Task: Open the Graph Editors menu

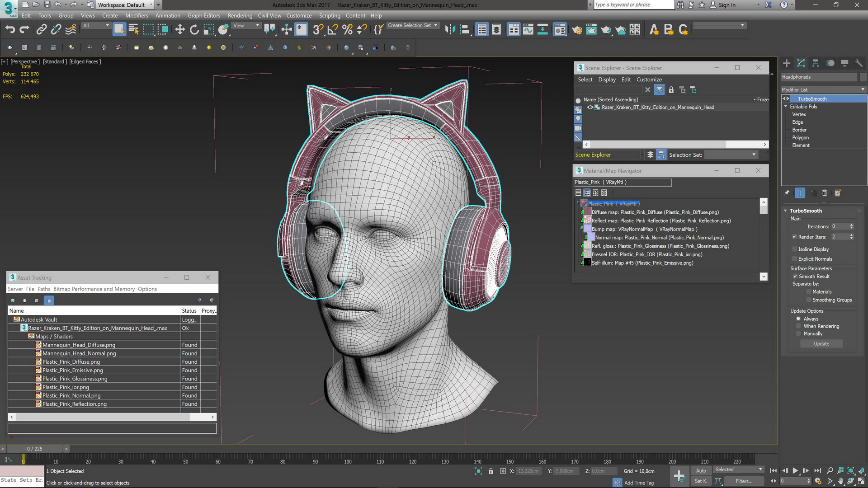Action: click(x=204, y=15)
